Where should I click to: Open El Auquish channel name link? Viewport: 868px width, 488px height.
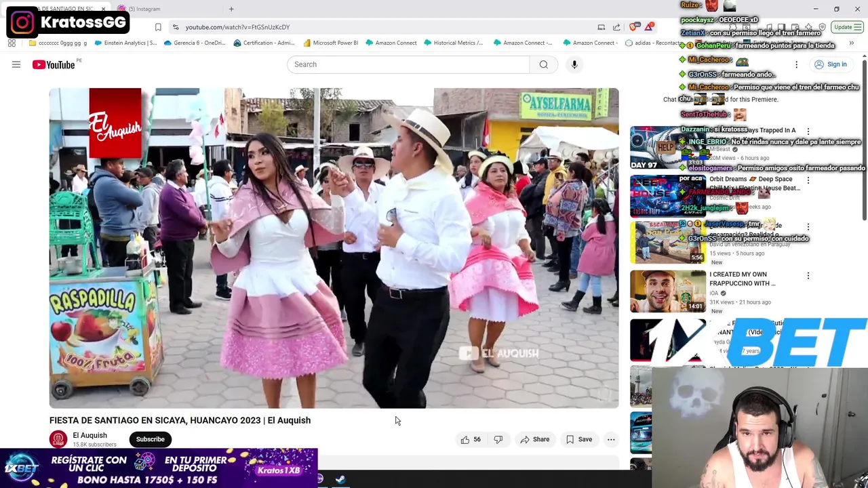(x=90, y=435)
